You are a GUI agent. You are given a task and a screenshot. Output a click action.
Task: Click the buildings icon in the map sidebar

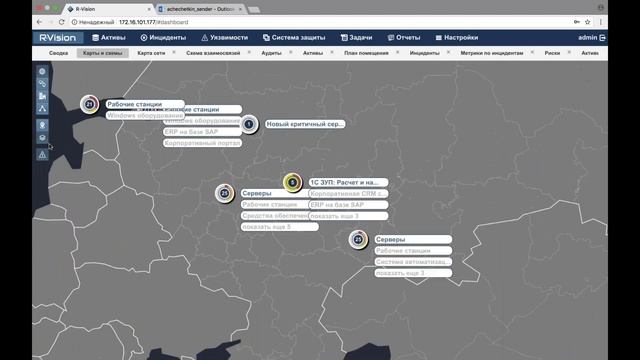point(42,96)
